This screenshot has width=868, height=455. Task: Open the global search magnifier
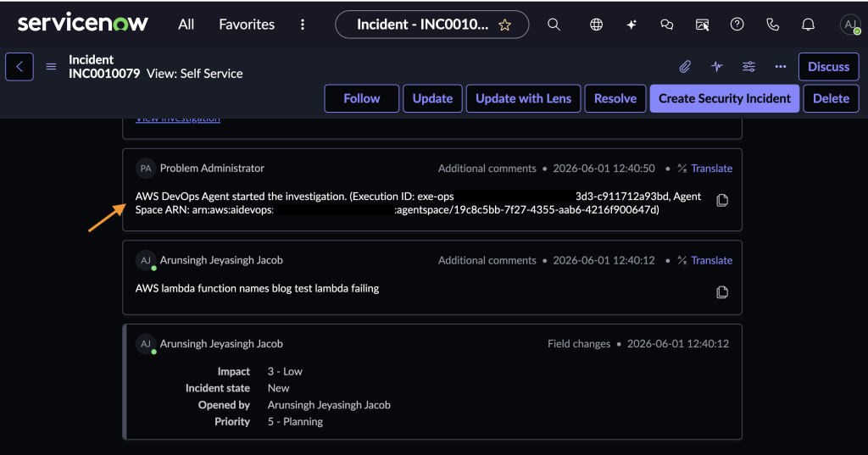pos(554,25)
